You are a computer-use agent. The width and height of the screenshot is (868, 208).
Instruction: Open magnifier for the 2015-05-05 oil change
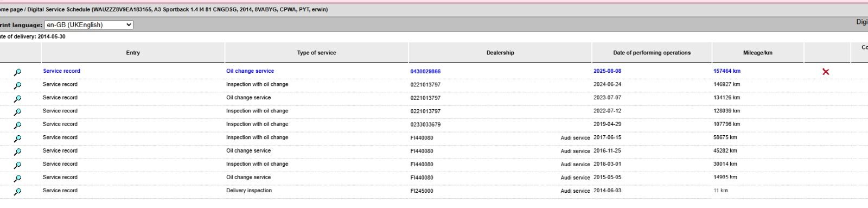coord(17,178)
